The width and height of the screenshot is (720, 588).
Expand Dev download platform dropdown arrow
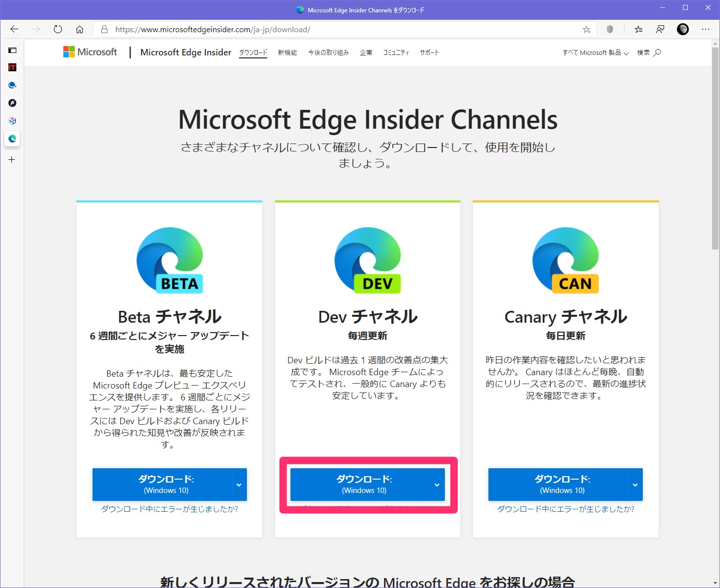click(437, 485)
